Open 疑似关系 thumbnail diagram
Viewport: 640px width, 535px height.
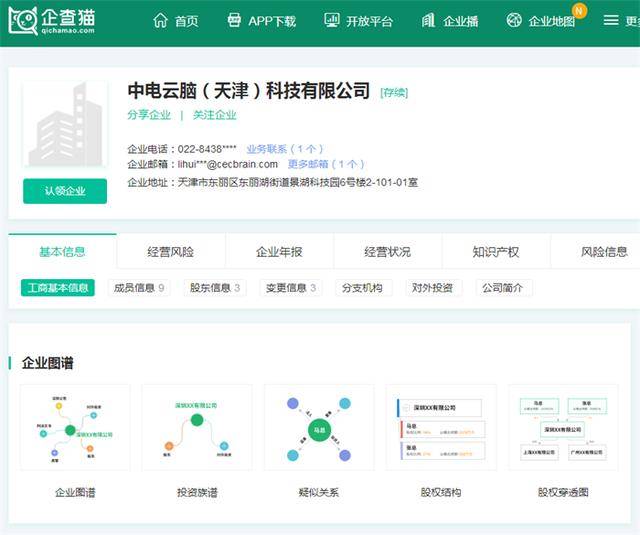click(x=319, y=433)
